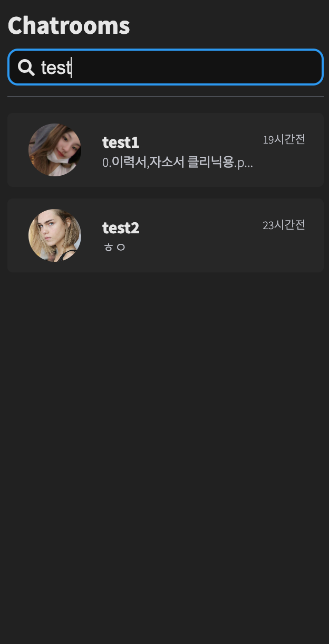Click the test2 chatroom name label

coord(121,228)
